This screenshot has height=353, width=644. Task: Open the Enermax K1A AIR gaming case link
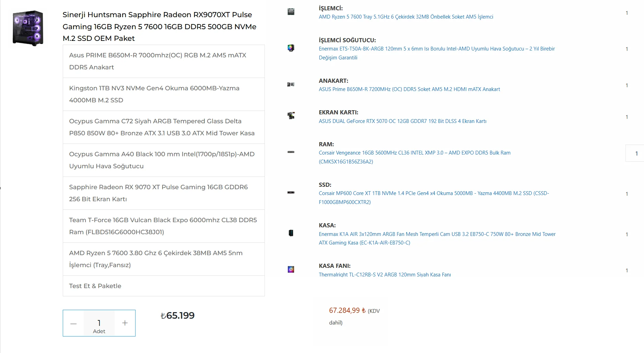click(x=437, y=238)
